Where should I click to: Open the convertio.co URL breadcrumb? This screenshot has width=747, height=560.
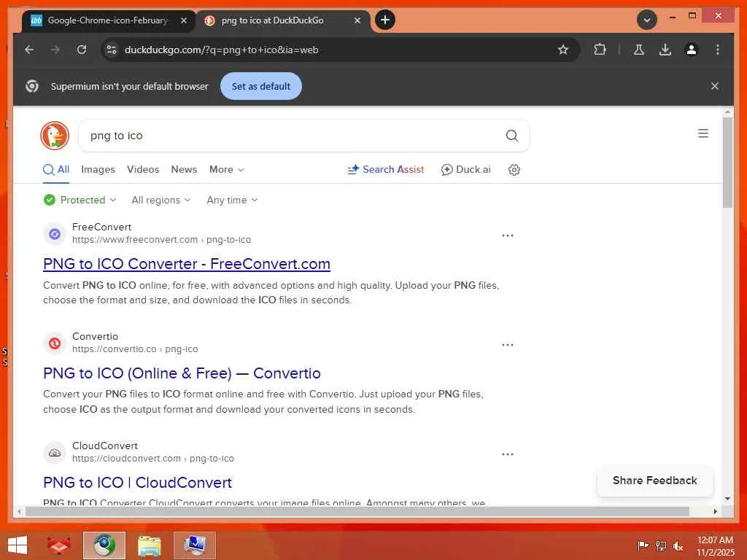click(x=135, y=349)
